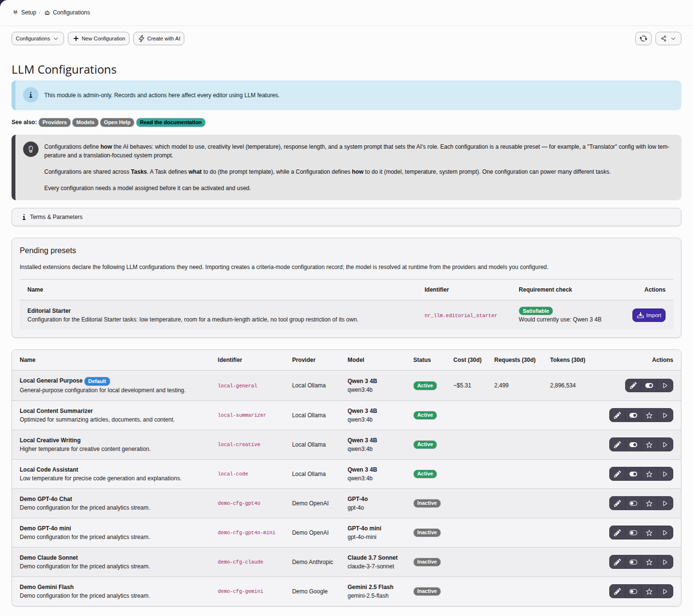The width and height of the screenshot is (693, 616).
Task: Star Demo GPT-4o Chat as default
Action: (x=649, y=503)
